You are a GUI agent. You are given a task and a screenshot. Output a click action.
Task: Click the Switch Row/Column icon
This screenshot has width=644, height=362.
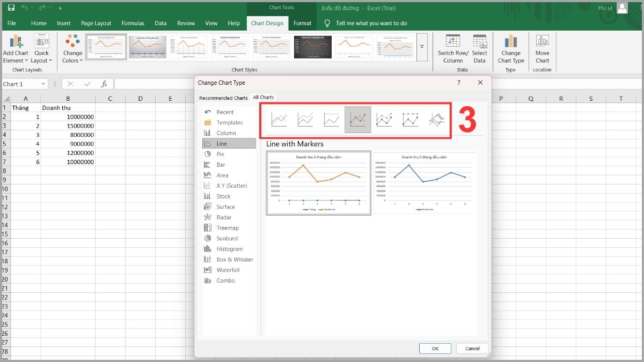[453, 48]
